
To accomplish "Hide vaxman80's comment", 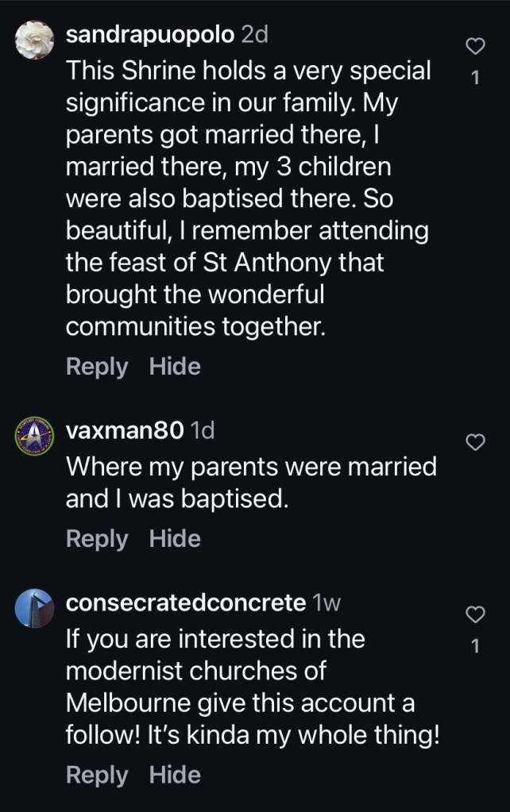I will [175, 539].
